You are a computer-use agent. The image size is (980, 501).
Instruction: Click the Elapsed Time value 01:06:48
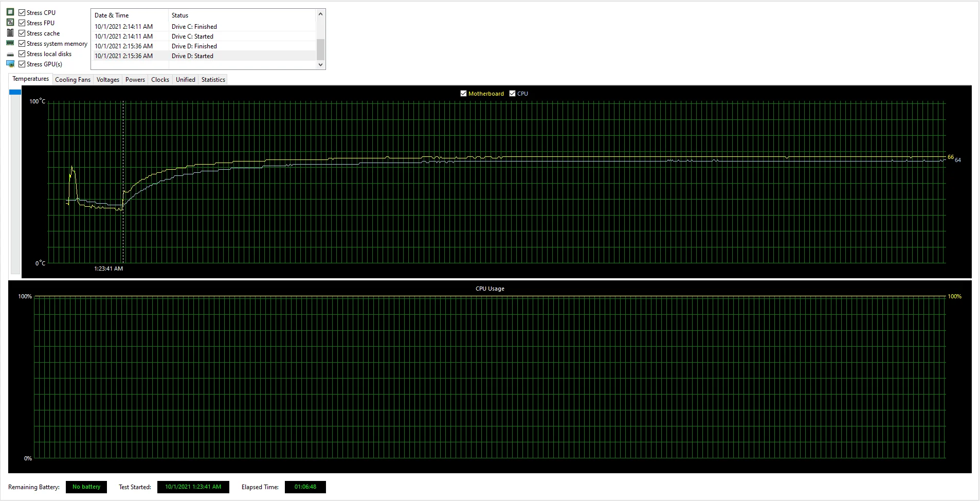305,487
